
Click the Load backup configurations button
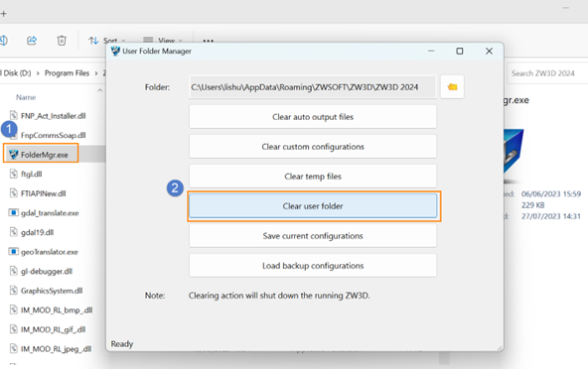(x=313, y=266)
